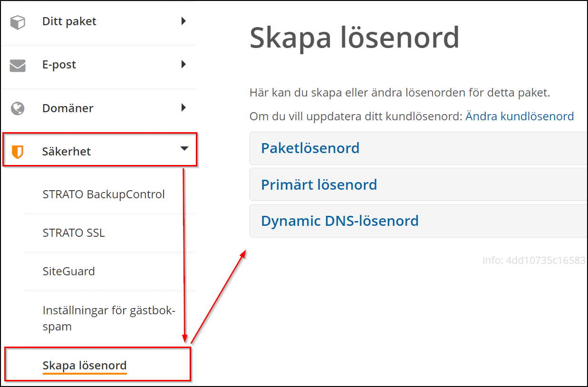Screen dimensions: 588x387
Task: Expand the Paketlösenord section
Action: (x=310, y=148)
